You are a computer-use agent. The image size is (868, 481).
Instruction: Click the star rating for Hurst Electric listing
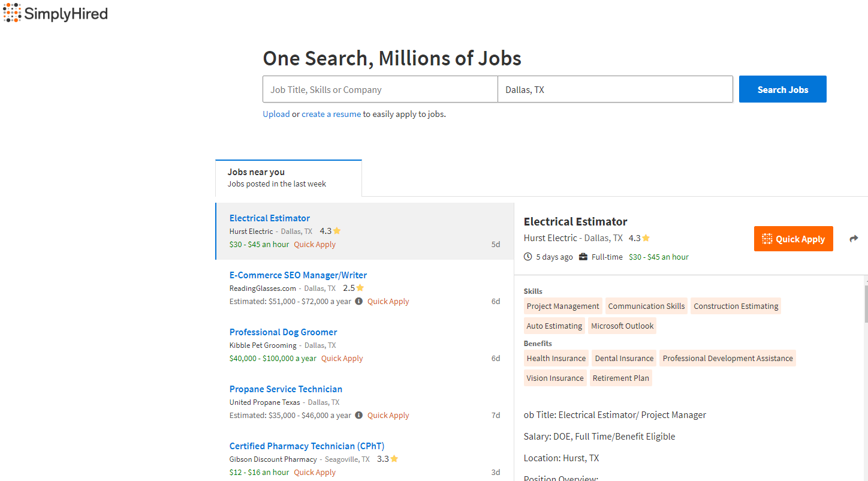[x=337, y=231]
